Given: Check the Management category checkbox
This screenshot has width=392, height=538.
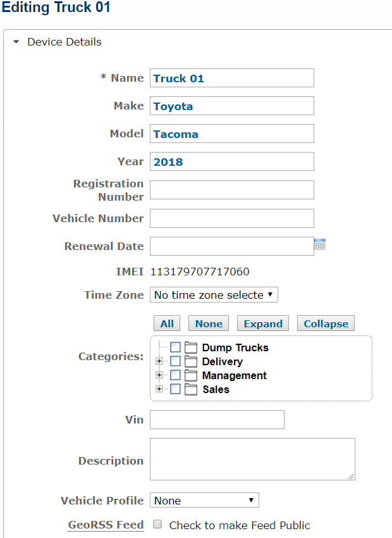Looking at the screenshot, I should point(175,375).
